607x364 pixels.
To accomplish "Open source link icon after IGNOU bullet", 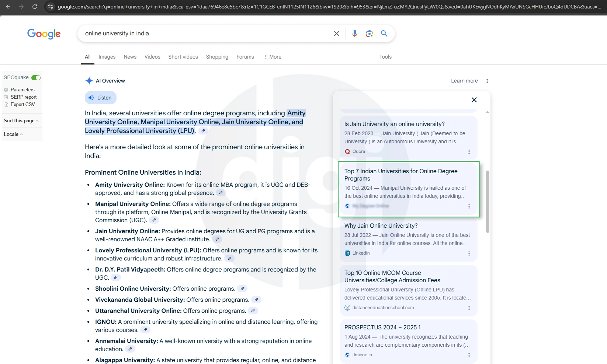I will pyautogui.click(x=145, y=330).
